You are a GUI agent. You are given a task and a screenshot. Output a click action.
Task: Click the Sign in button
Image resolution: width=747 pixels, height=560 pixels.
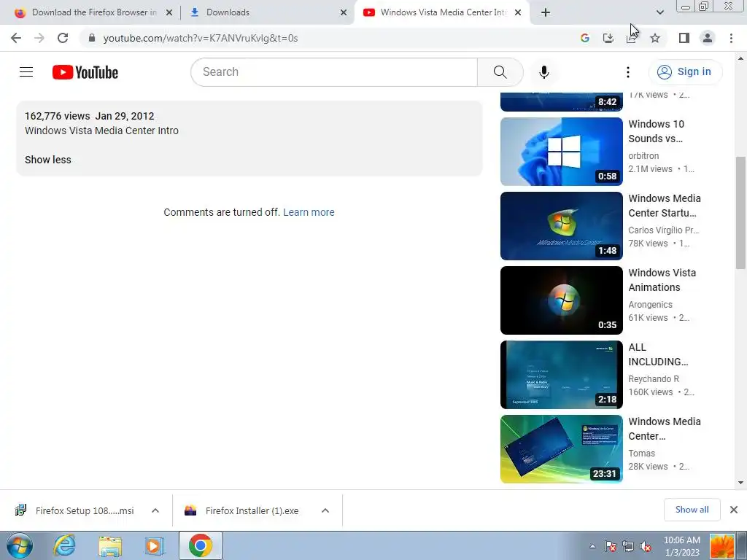[685, 72]
